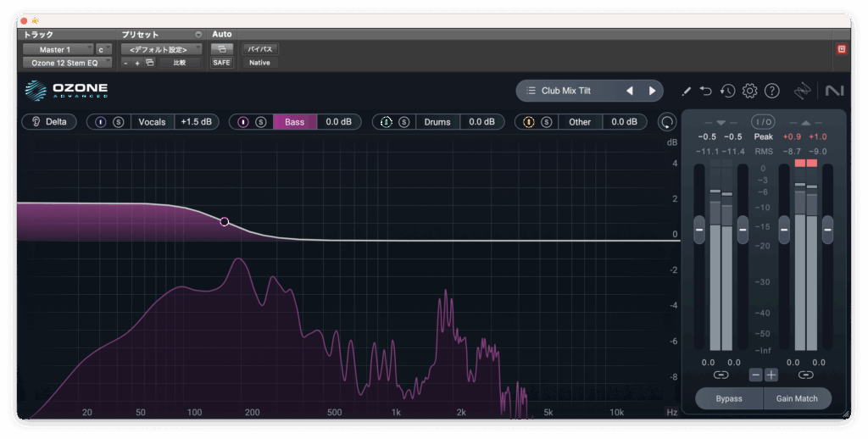Click the pencil edit icon
Screen dimensions: 868x439
point(686,91)
